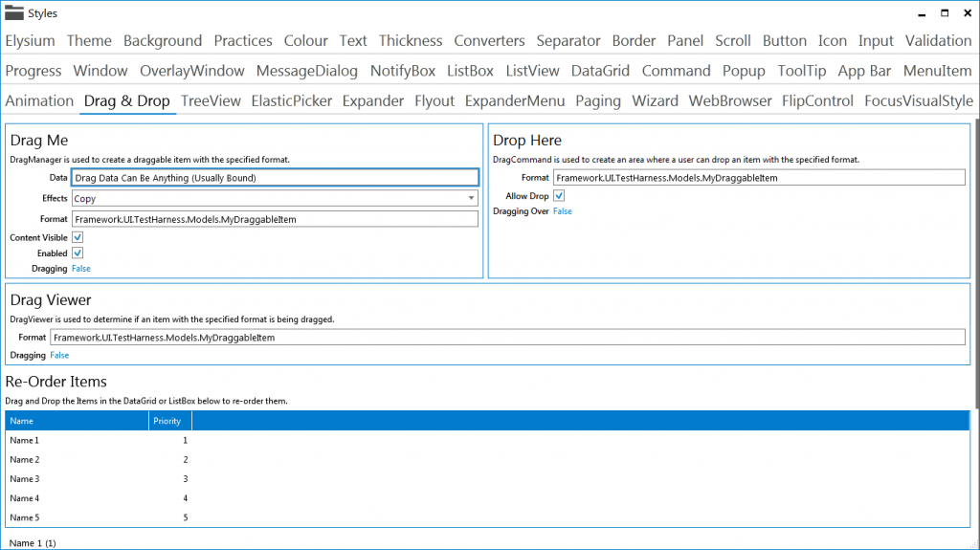
Task: Toggle the Content Visible checkbox
Action: tap(78, 237)
